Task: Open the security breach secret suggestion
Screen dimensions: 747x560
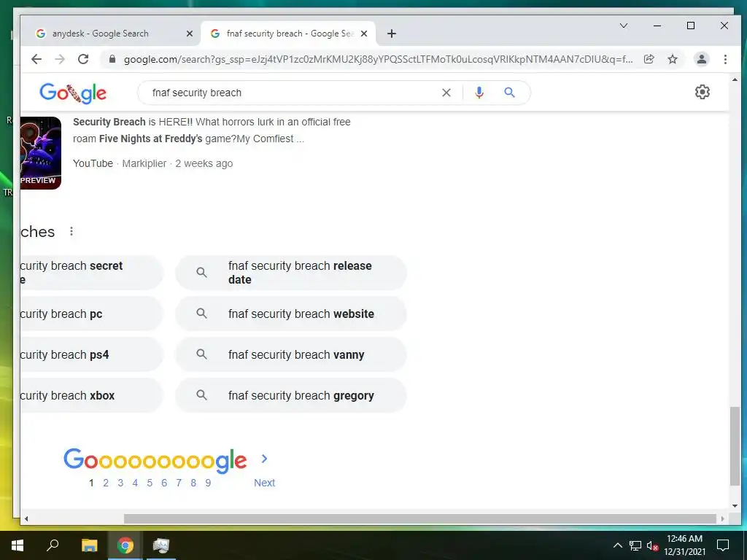Action: click(91, 273)
